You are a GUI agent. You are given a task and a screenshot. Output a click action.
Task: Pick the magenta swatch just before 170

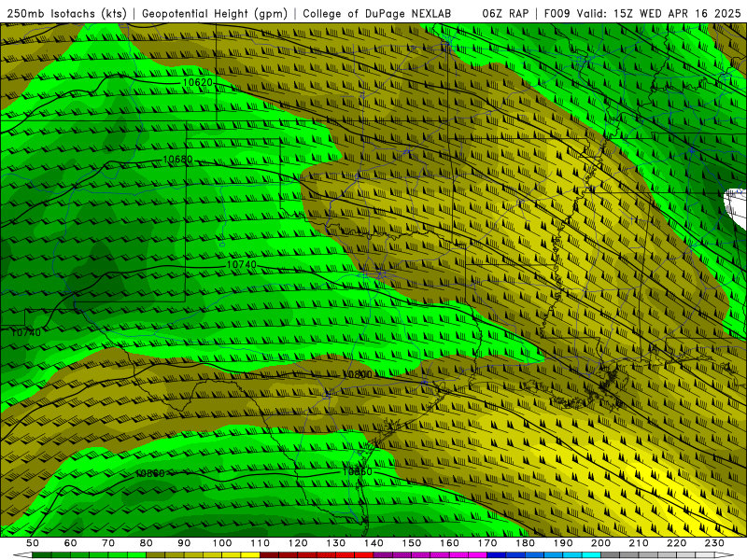pos(478,555)
